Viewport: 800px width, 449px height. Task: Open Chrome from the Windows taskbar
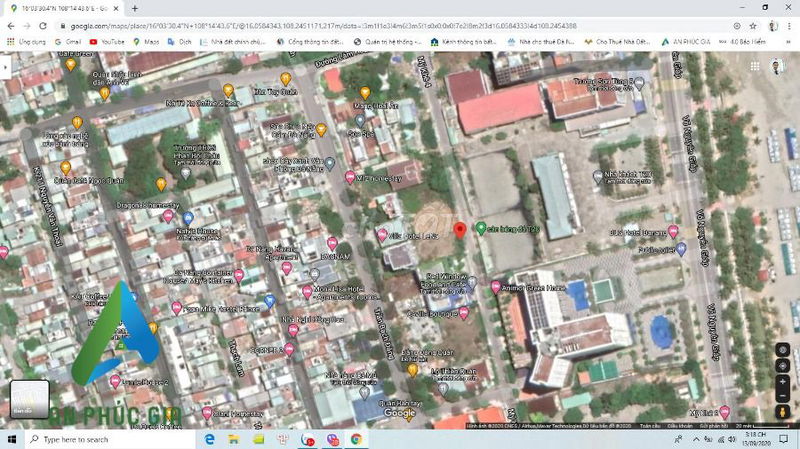(356, 439)
